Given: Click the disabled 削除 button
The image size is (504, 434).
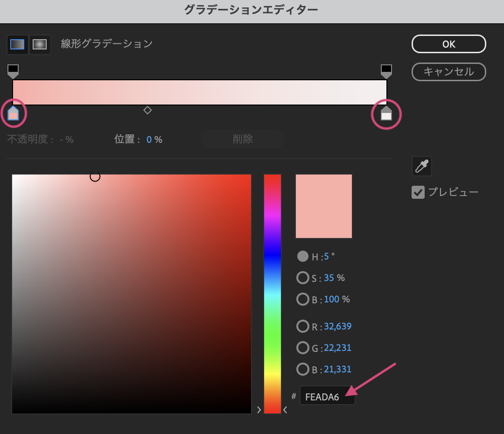Looking at the screenshot, I should (242, 139).
